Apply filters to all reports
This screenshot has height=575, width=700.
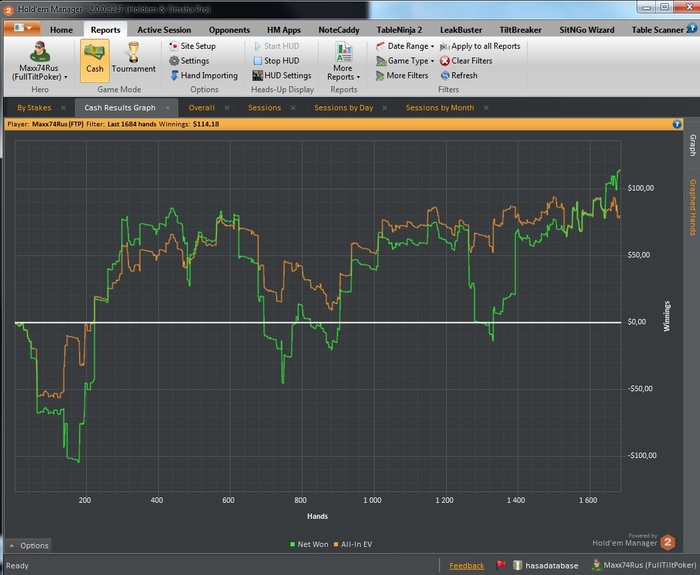click(x=480, y=46)
